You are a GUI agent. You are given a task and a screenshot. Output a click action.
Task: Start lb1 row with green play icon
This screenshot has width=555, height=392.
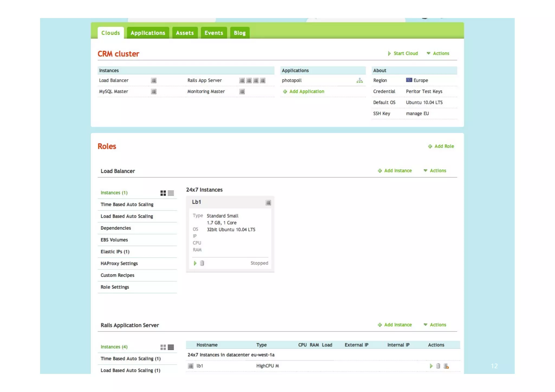coord(431,366)
